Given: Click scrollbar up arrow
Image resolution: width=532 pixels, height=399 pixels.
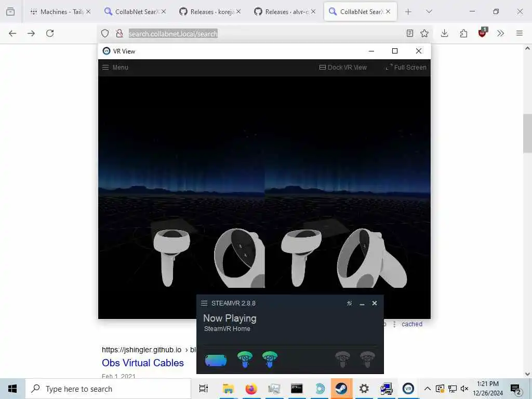Looking at the screenshot, I should coord(527,48).
